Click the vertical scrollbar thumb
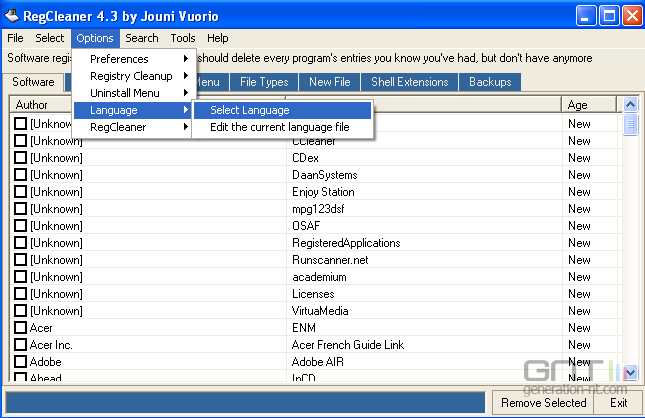Image resolution: width=645 pixels, height=418 pixels. pyautogui.click(x=630, y=125)
